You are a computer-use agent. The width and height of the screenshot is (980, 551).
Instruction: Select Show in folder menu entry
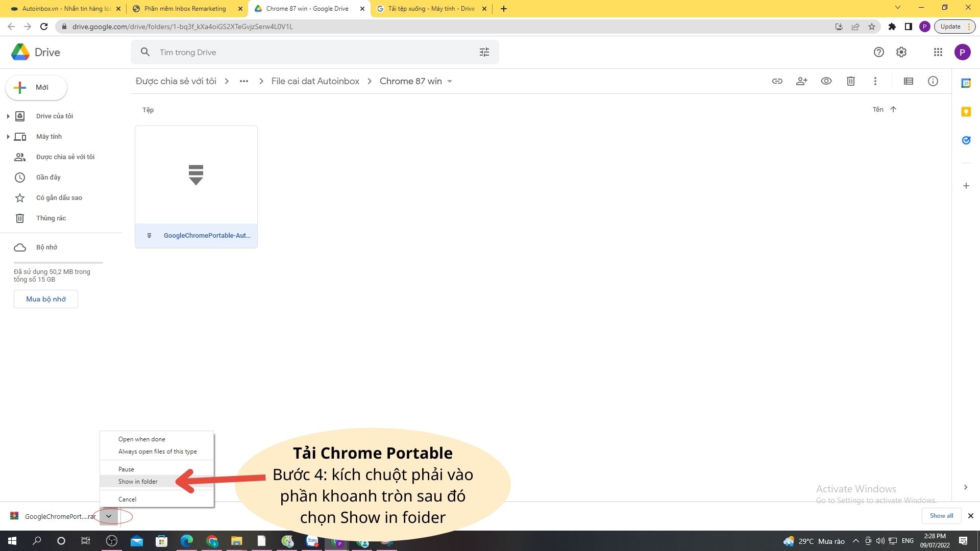pyautogui.click(x=138, y=482)
